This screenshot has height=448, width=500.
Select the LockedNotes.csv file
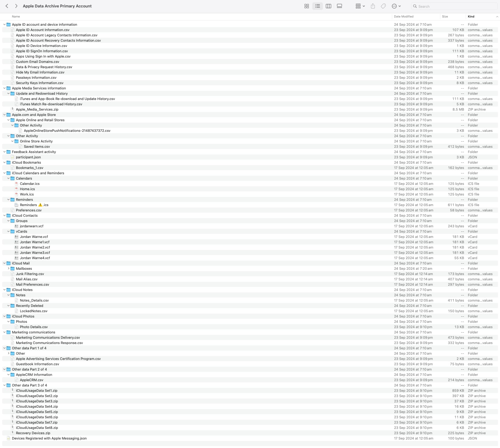pyautogui.click(x=34, y=311)
